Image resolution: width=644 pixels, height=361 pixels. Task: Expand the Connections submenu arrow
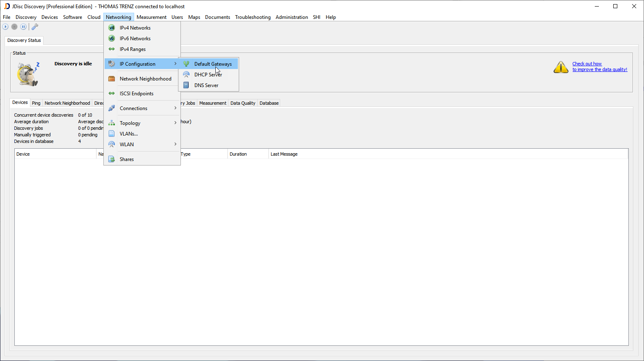pos(175,108)
